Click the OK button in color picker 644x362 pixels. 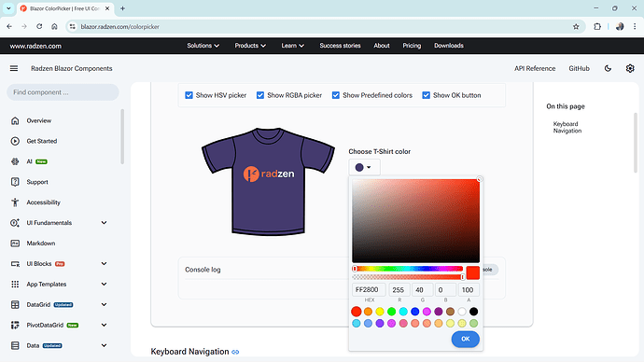point(466,339)
